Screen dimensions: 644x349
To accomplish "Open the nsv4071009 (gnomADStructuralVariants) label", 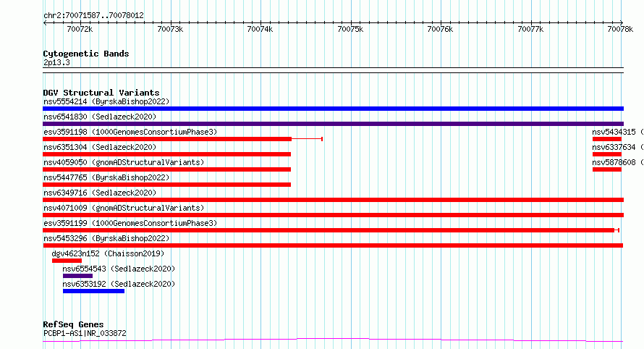I will click(124, 208).
